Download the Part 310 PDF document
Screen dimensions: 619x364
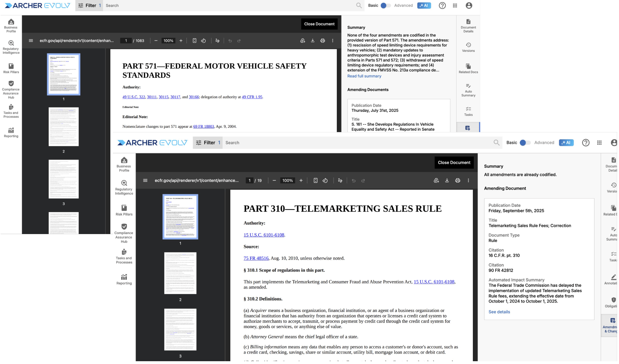[447, 181]
